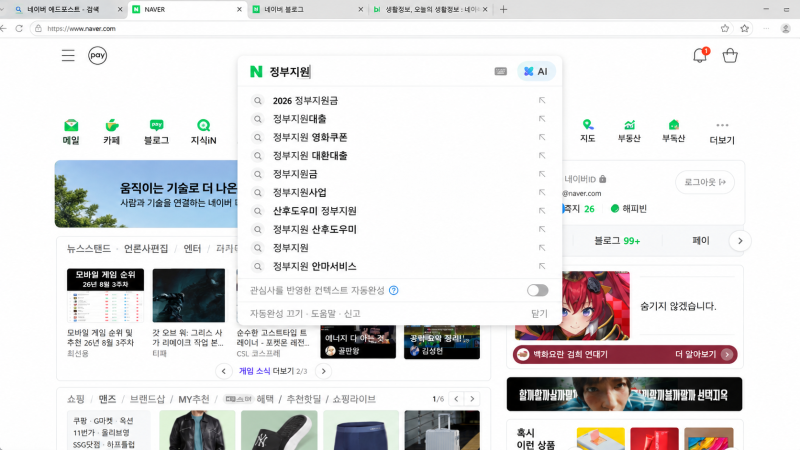The width and height of the screenshot is (800, 450).
Task: Select suggestion 2026 정부지원금
Action: tap(305, 101)
